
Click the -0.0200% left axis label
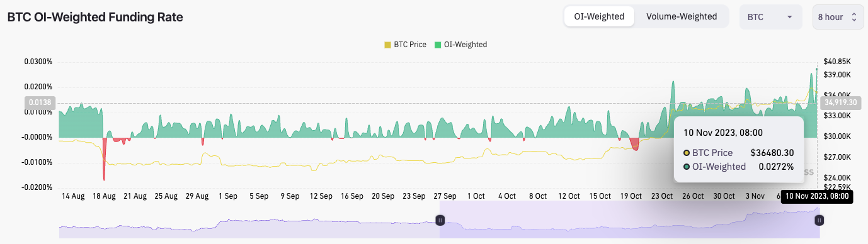point(37,187)
